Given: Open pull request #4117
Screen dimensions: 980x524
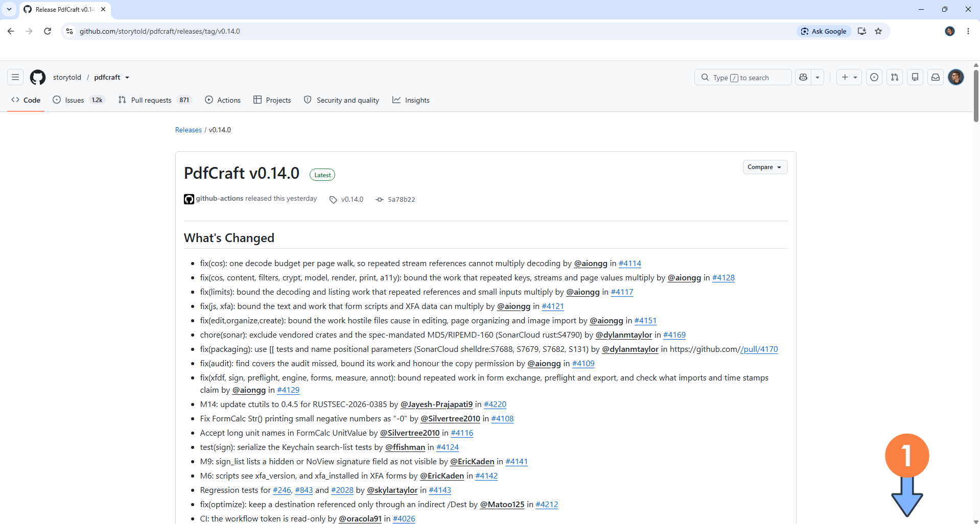Looking at the screenshot, I should [x=622, y=292].
